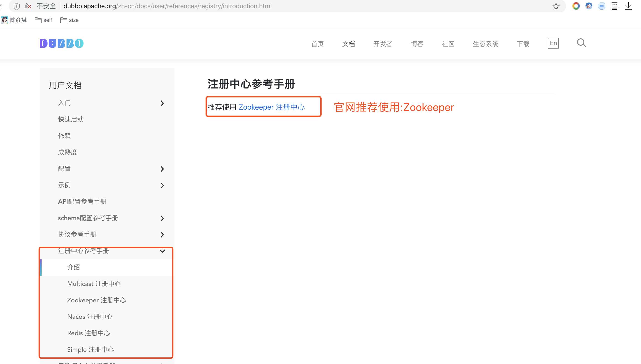Click the Dubbo logo

[x=61, y=43]
